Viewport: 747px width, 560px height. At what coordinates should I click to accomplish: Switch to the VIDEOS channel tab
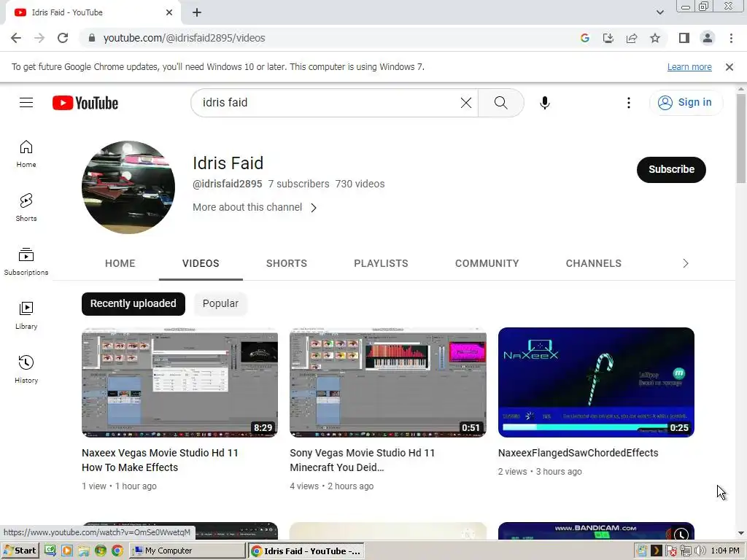201,263
